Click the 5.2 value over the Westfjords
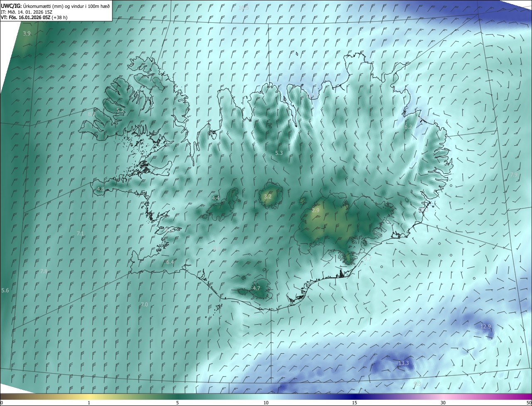Viewport: 532px width, 406px height. point(120,110)
